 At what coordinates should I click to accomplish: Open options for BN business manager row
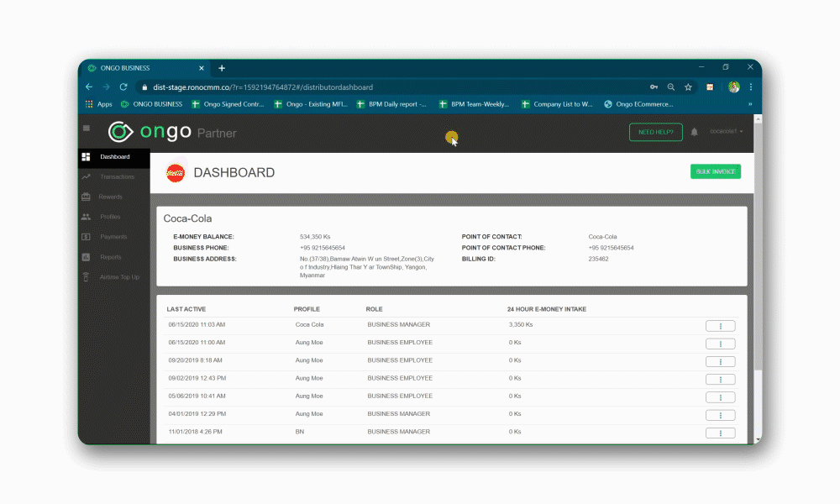click(x=721, y=433)
